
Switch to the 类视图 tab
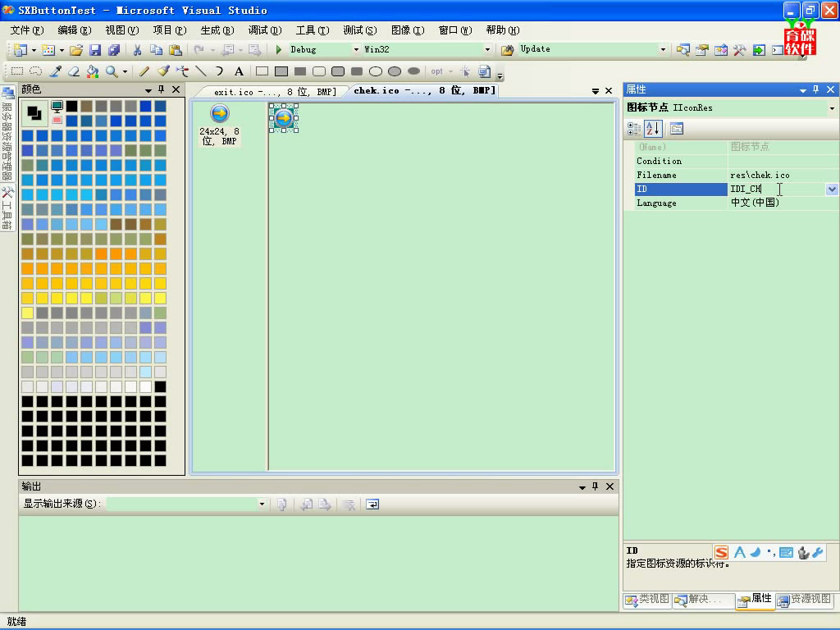tap(647, 600)
